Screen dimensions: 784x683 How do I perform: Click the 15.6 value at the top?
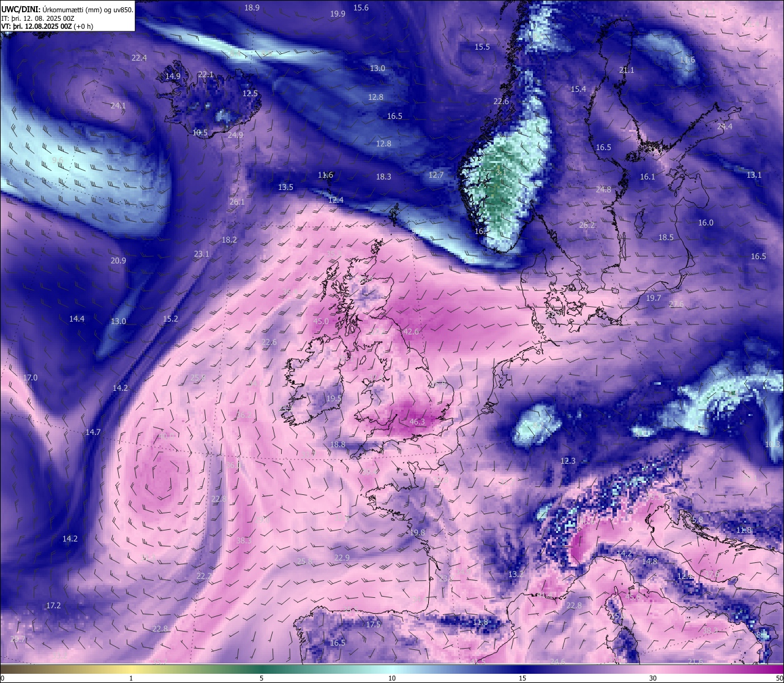point(361,7)
